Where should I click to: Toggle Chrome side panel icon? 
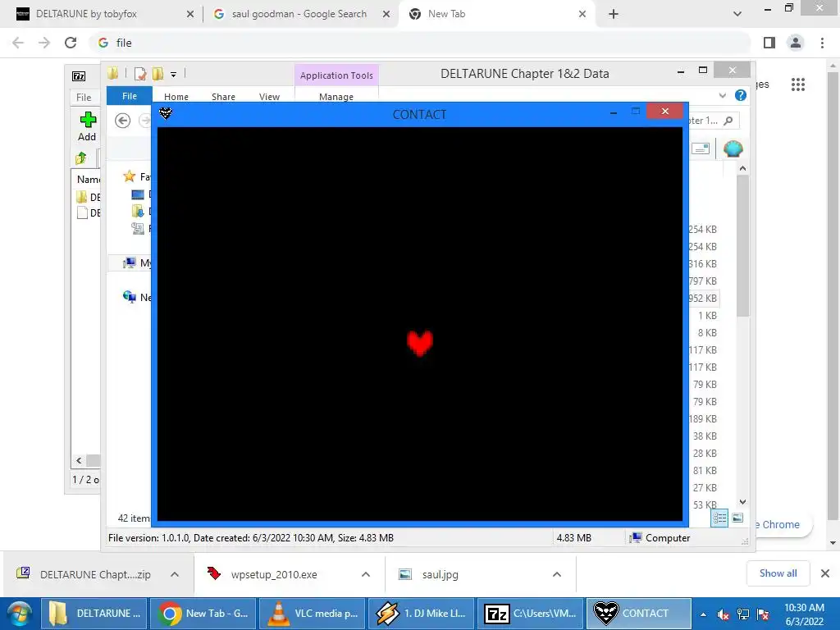pos(769,43)
